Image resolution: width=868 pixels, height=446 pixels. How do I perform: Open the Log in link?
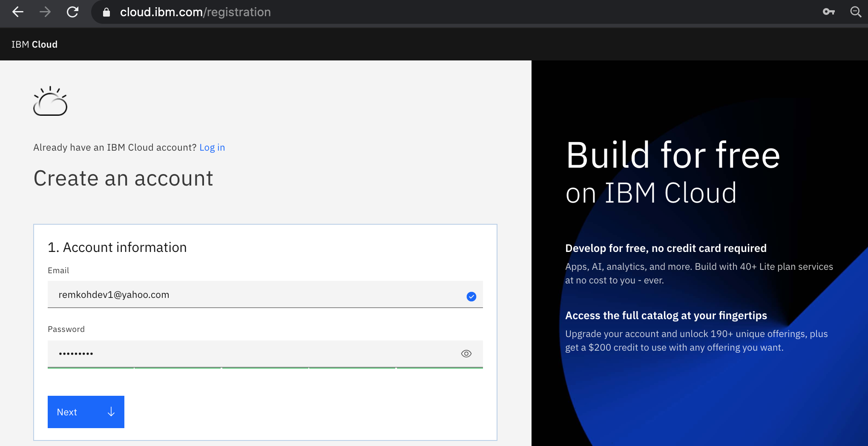pos(212,147)
